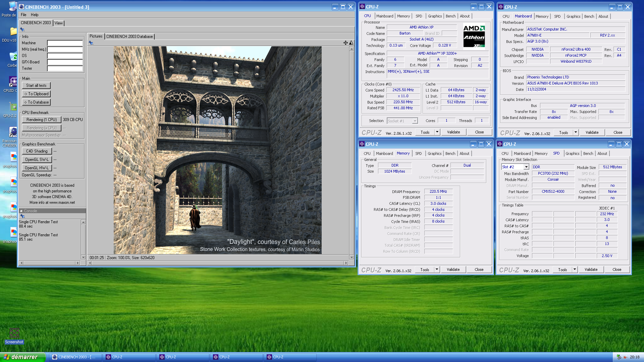Open Tools dropdown arrow in CPU-Z Memory window
Image resolution: width=644 pixels, height=362 pixels.
pos(437,269)
